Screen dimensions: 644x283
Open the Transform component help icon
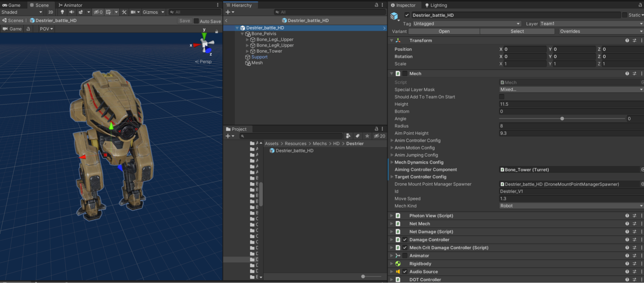tap(627, 41)
